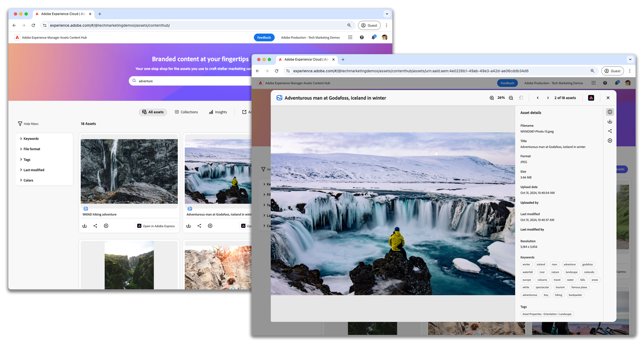Open a new tab in the front browser window
Image resolution: width=644 pixels, height=344 pixels.
[343, 59]
